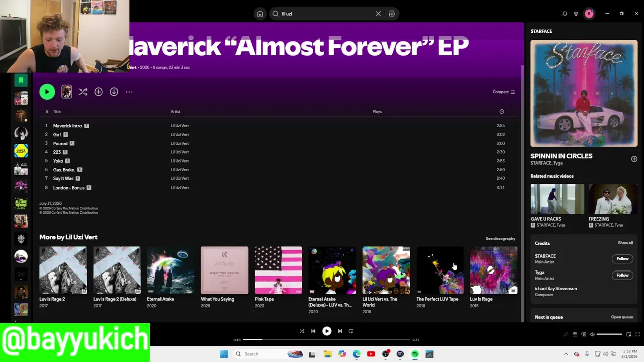The width and height of the screenshot is (644, 362).
Task: Toggle the lyrics microphone icon
Action: point(566,334)
